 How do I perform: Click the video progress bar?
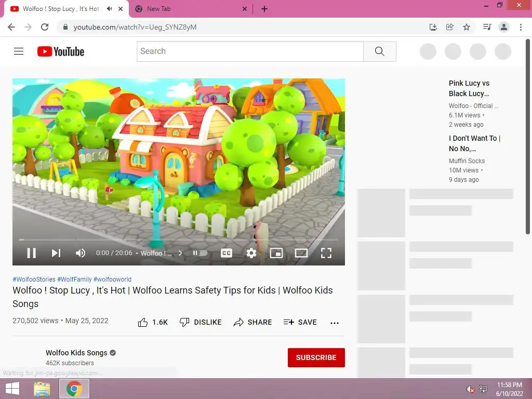(x=179, y=240)
